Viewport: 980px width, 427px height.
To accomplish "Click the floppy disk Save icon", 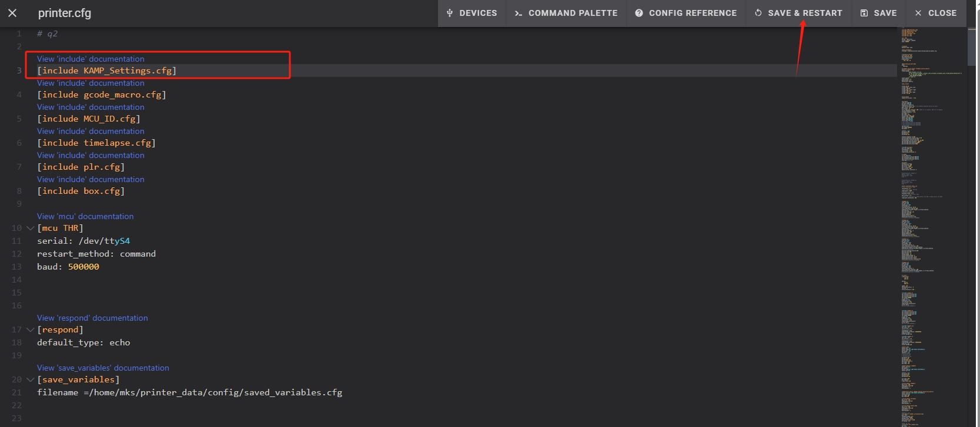I will pyautogui.click(x=864, y=13).
